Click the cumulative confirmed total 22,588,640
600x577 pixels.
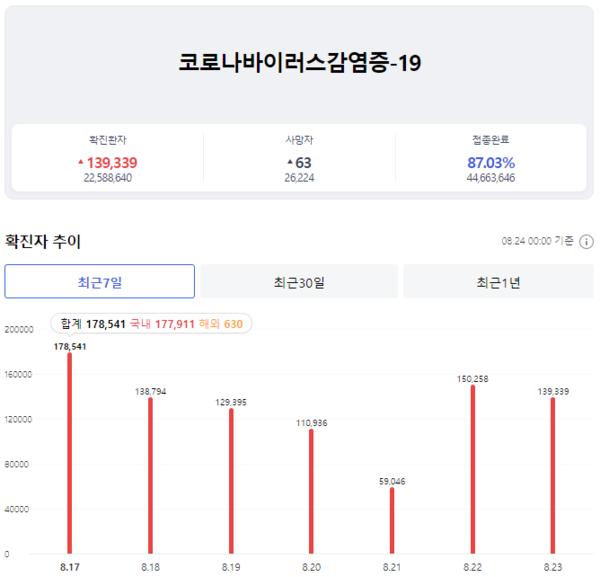point(108,178)
